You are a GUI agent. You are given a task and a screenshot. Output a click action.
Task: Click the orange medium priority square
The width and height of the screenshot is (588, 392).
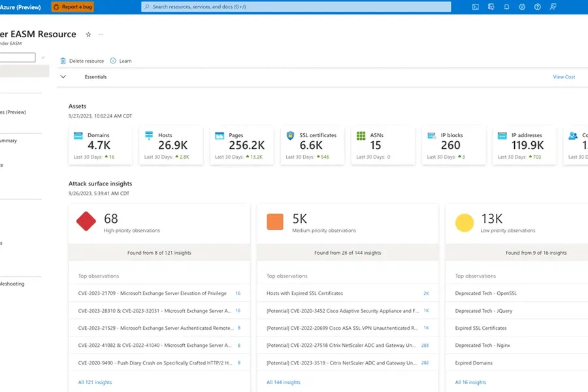pos(275,221)
